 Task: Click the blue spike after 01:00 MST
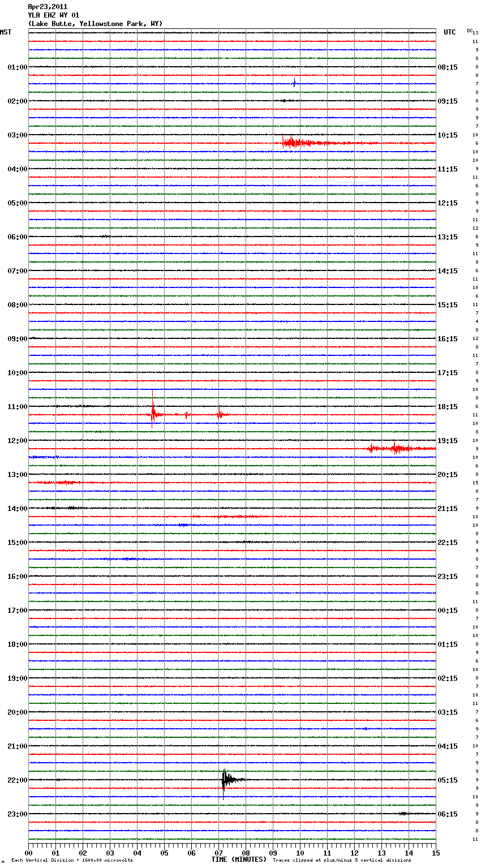[294, 83]
